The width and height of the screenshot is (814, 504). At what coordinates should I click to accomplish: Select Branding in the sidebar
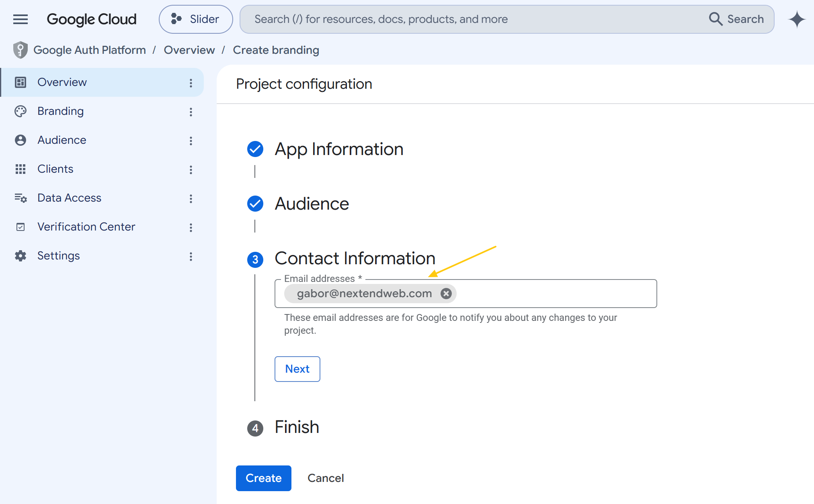click(102, 111)
